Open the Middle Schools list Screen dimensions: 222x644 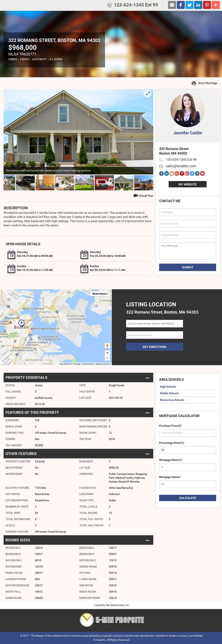click(169, 394)
